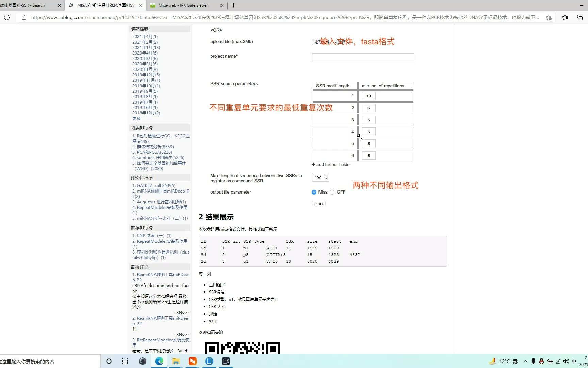Screen dimensions: 588x368
Task: Add this page to favorites
Action: coord(548,17)
